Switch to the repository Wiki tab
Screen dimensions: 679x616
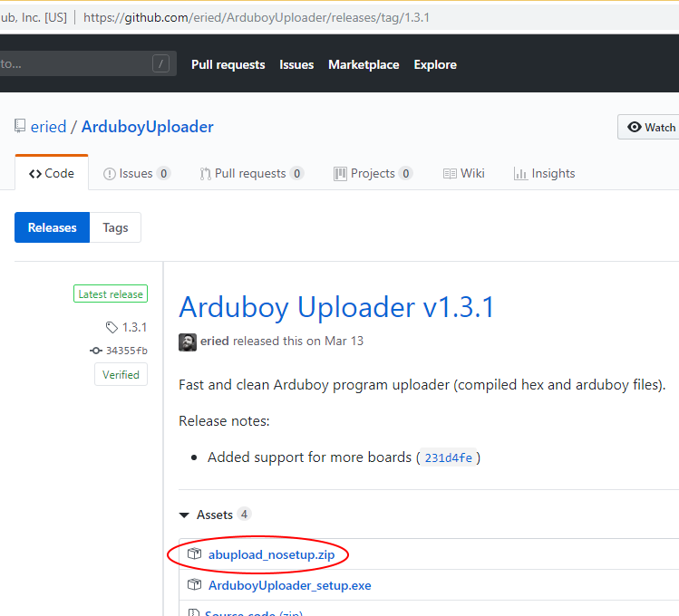464,173
